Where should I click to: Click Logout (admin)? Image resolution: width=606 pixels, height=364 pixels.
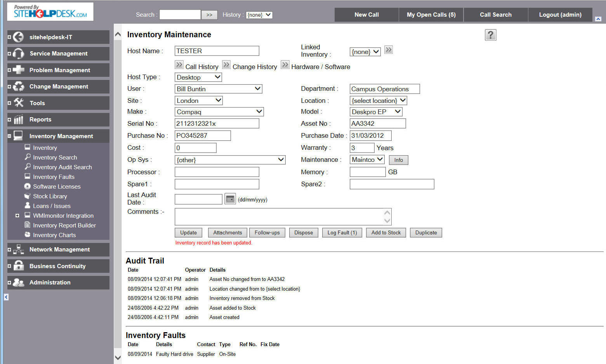(560, 15)
